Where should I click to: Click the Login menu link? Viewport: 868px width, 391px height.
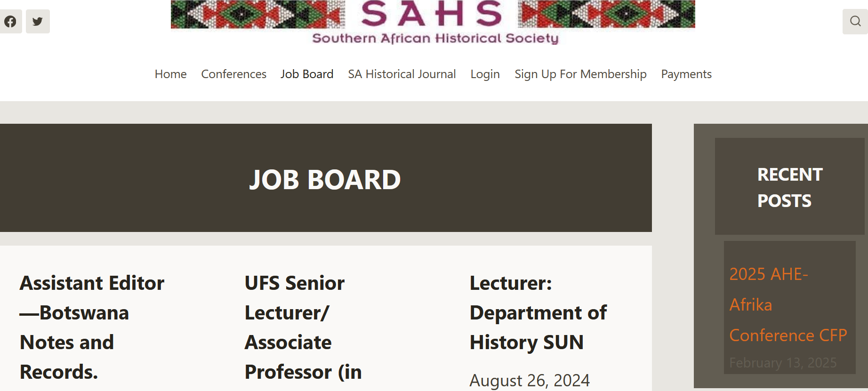(x=485, y=74)
